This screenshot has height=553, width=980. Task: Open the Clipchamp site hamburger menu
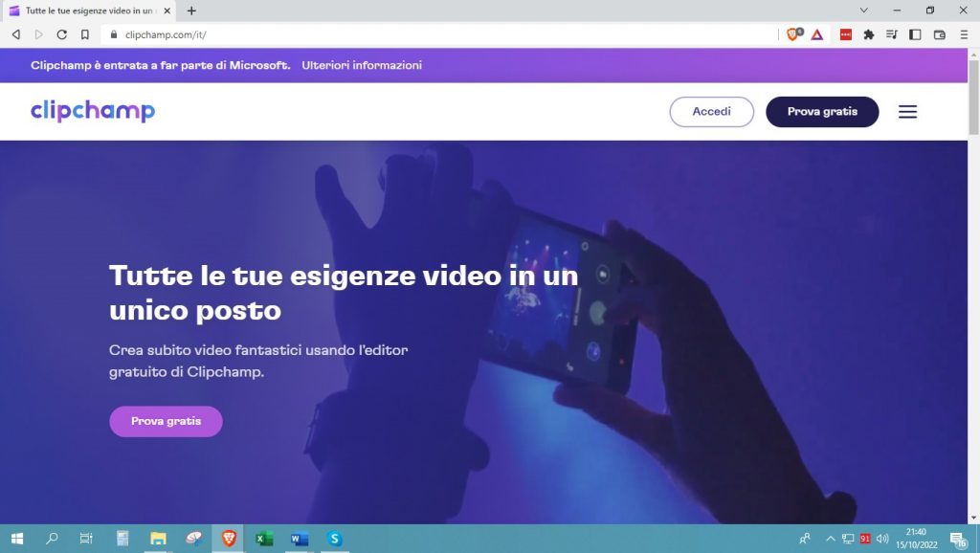907,111
